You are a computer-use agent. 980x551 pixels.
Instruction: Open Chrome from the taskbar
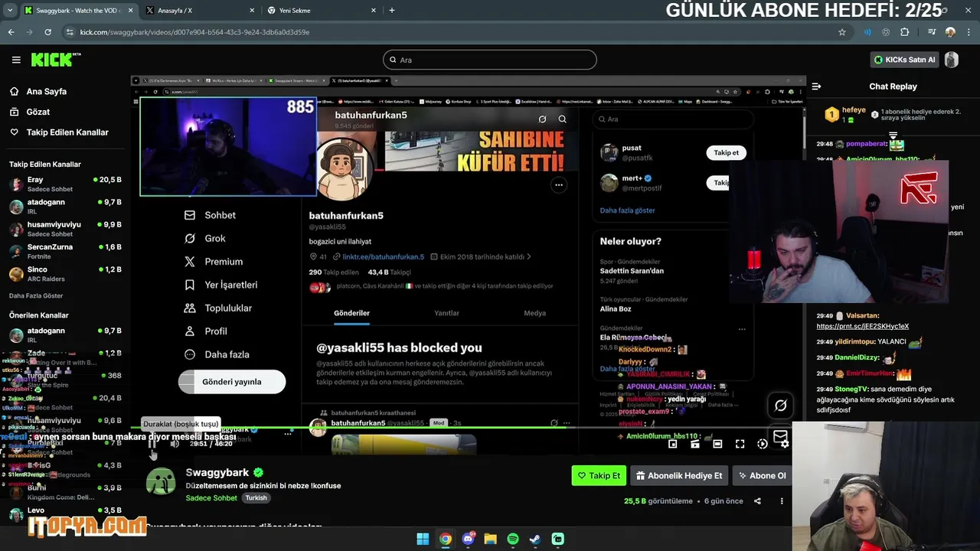(x=445, y=539)
